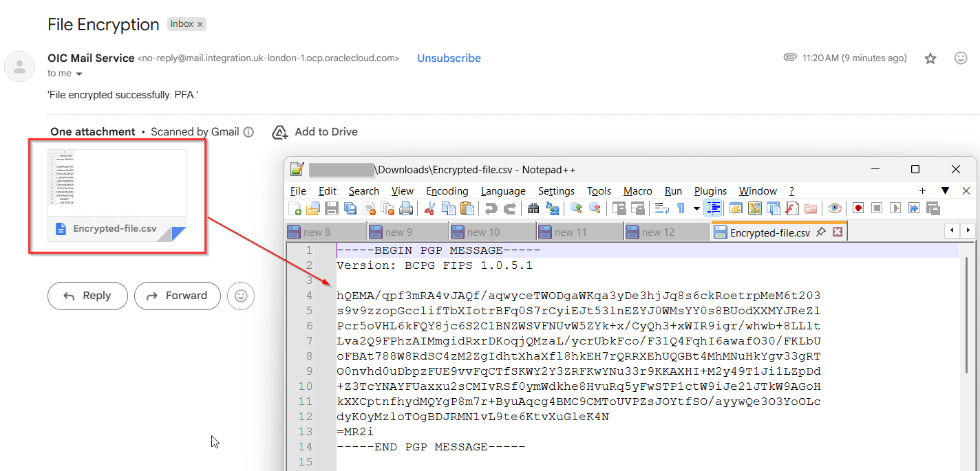Start macro recording with red record icon

pyautogui.click(x=857, y=208)
